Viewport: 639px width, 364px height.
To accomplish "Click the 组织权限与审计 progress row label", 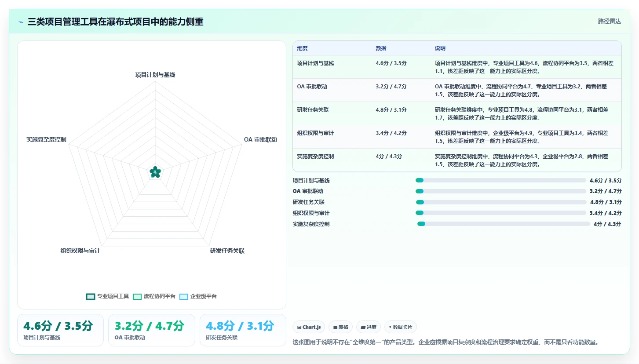I will 311,213.
